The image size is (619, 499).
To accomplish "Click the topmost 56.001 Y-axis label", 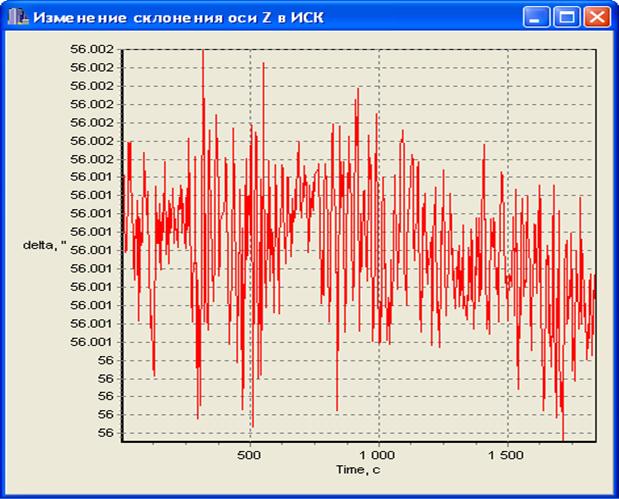I will coord(92,177).
